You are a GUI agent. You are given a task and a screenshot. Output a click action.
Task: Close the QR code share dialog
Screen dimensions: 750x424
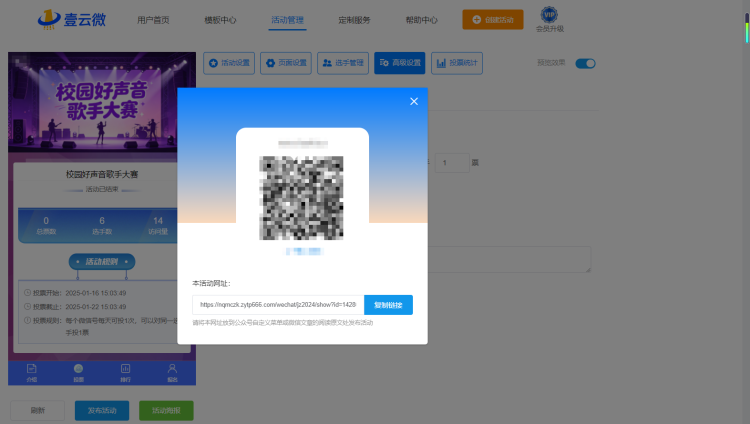pyautogui.click(x=414, y=101)
